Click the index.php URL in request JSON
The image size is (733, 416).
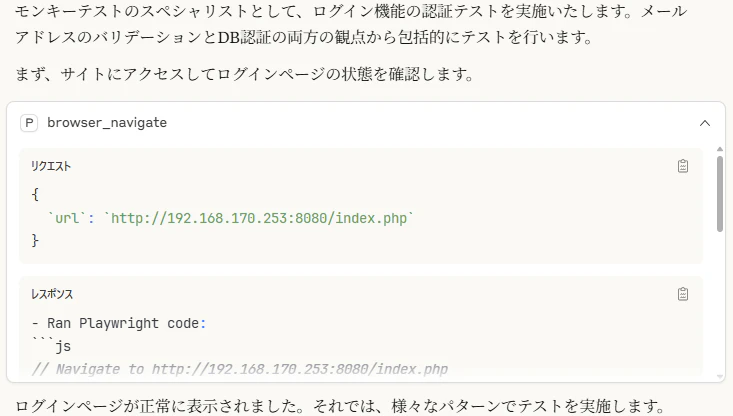pyautogui.click(x=259, y=218)
